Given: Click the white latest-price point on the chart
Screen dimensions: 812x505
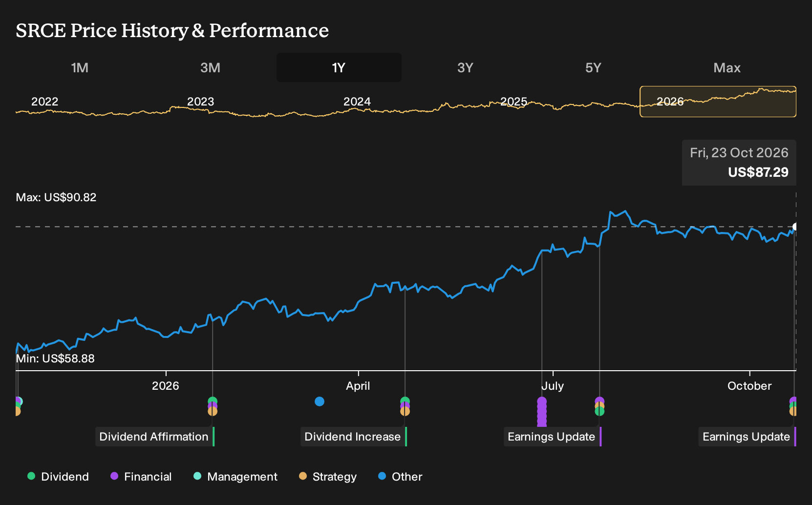Looking at the screenshot, I should pyautogui.click(x=795, y=227).
